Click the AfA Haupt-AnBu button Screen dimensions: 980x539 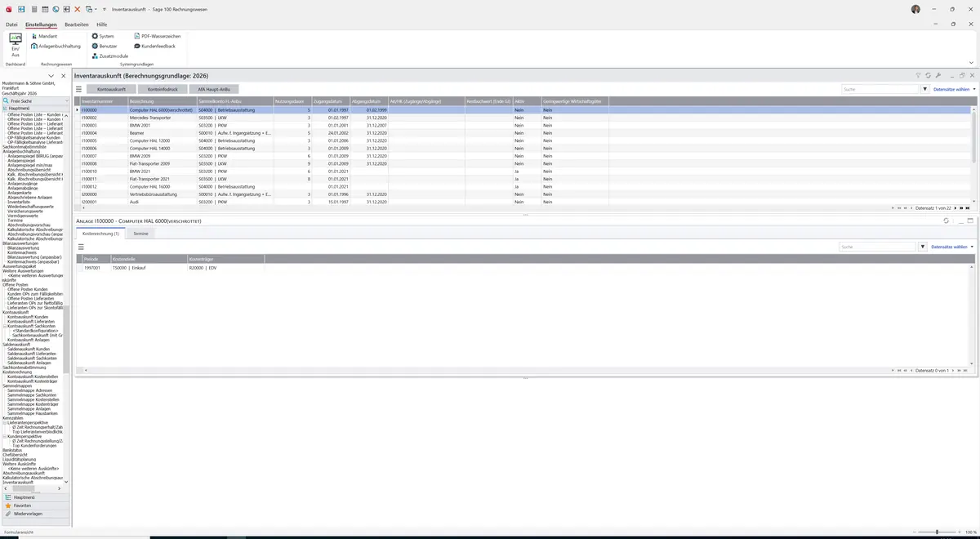coord(214,89)
